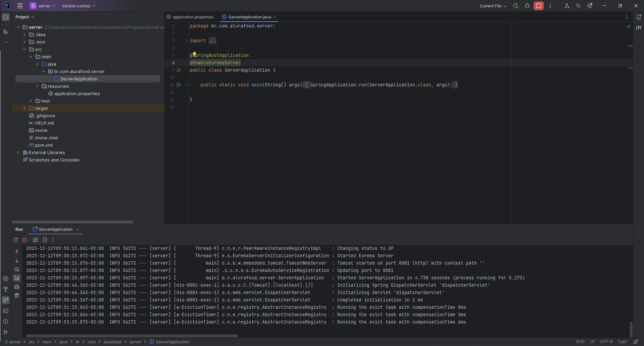This screenshot has width=644, height=346.
Task: Open Version control dropdown
Action: tap(79, 6)
